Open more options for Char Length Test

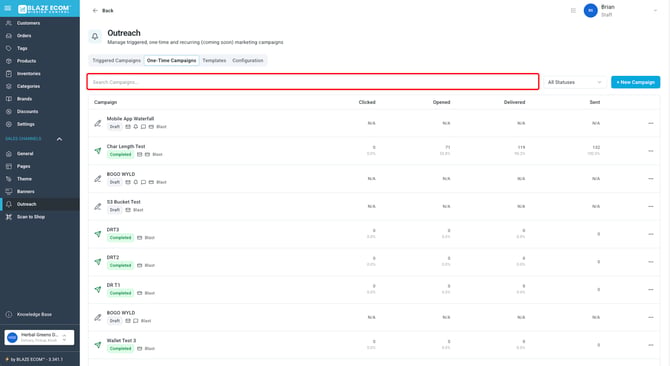point(651,151)
